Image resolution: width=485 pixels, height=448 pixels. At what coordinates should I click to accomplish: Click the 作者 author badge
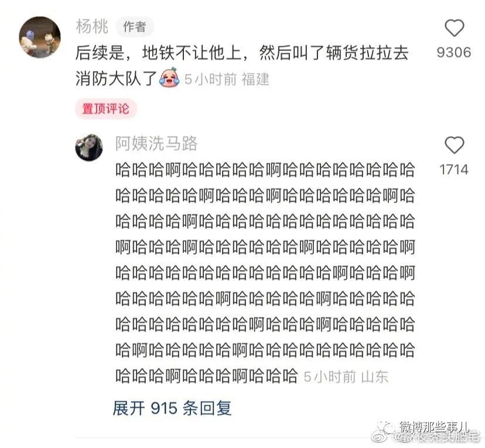point(135,27)
